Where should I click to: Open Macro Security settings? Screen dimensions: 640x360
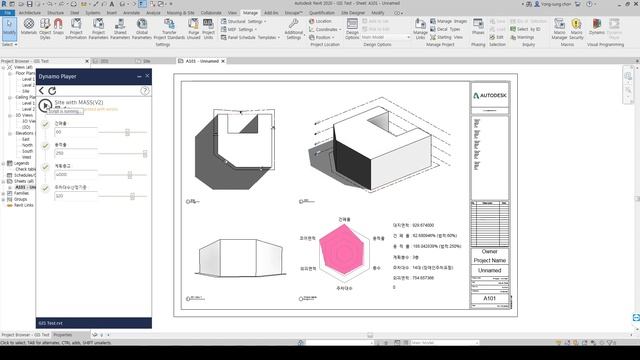pyautogui.click(x=576, y=29)
